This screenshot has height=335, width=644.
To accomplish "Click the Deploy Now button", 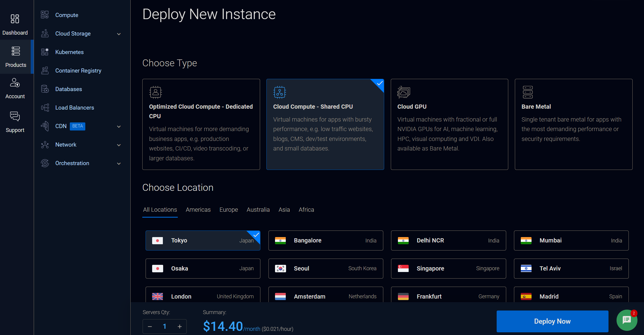I will point(552,321).
